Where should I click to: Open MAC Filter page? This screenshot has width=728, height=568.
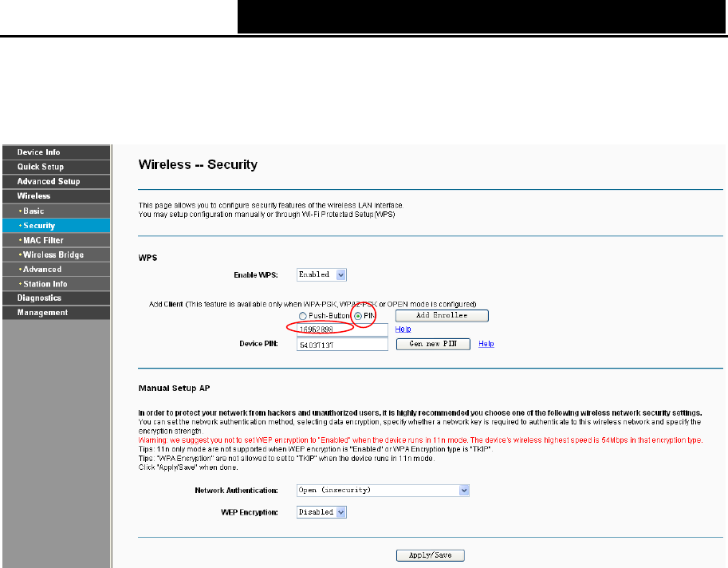point(56,240)
